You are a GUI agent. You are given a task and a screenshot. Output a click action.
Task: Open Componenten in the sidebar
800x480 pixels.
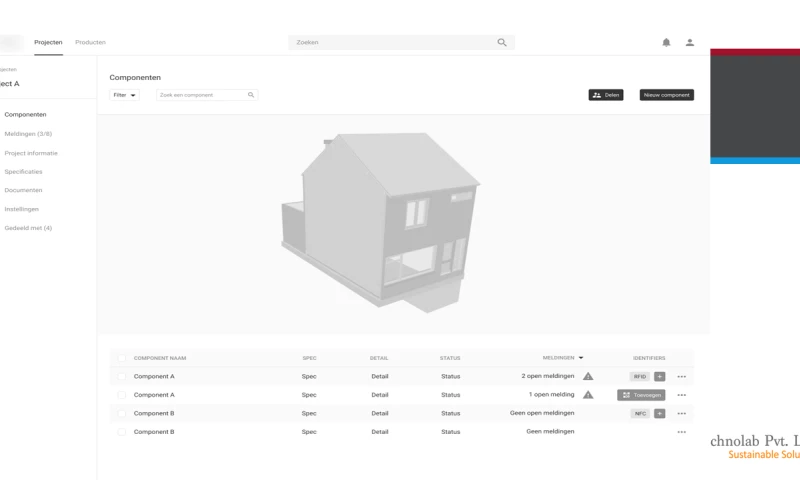click(x=26, y=115)
